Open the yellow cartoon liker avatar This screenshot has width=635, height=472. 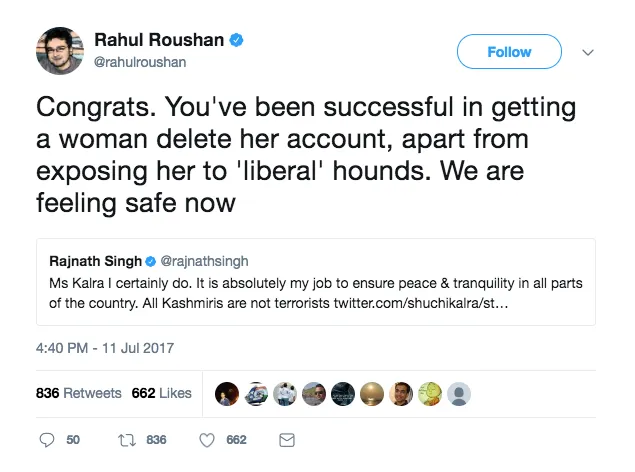click(x=430, y=393)
